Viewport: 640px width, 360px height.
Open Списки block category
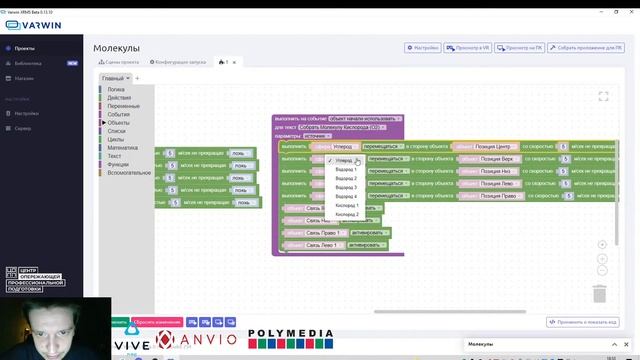click(x=116, y=131)
